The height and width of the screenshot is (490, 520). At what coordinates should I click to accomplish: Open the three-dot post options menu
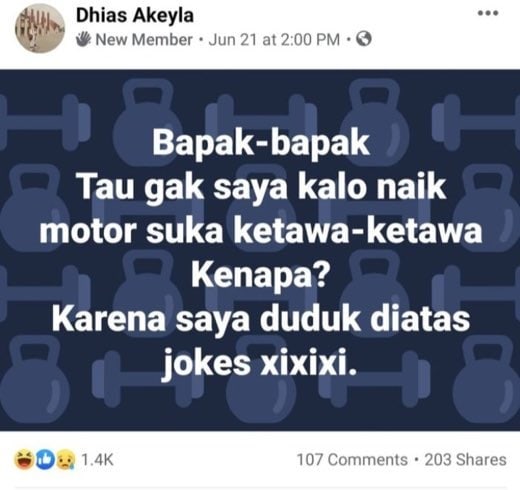(488, 13)
